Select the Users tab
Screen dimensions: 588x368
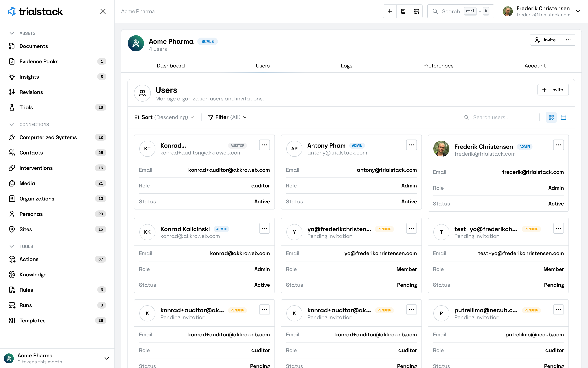tap(263, 66)
